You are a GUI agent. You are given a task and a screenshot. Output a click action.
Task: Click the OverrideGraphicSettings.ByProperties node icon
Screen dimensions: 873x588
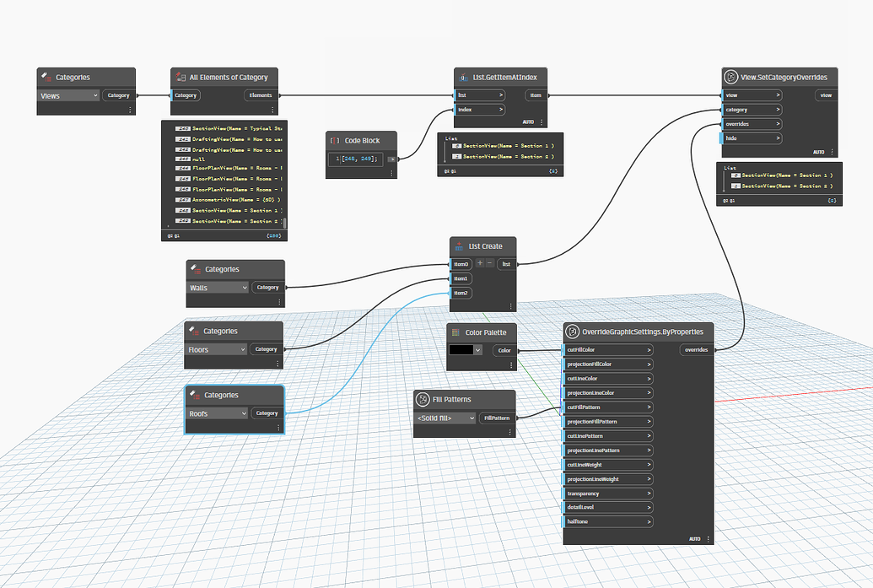point(572,331)
